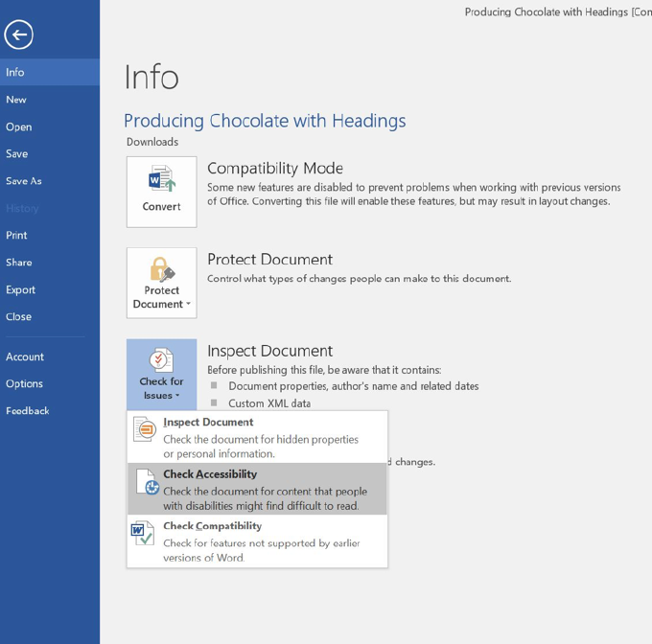The height and width of the screenshot is (644, 652).
Task: Click the Protect Document padlock icon
Action: [162, 269]
